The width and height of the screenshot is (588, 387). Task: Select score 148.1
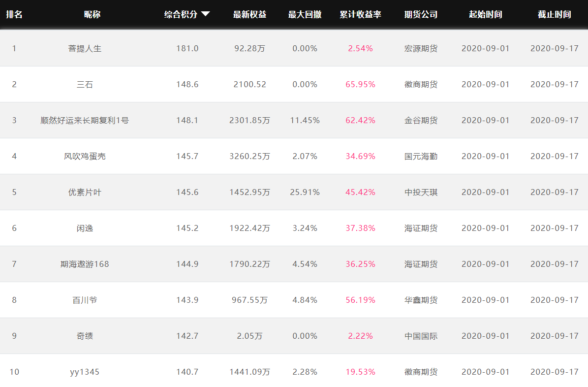(x=187, y=120)
